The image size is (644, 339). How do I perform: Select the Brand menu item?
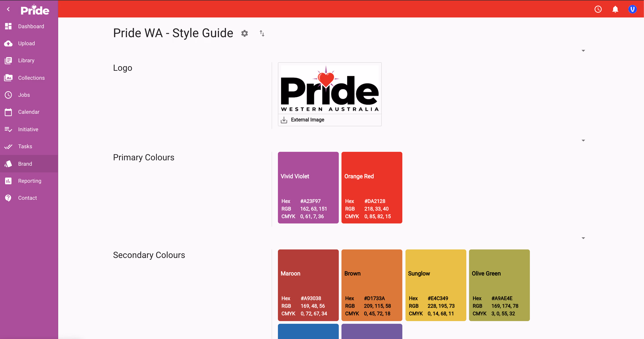point(29,164)
